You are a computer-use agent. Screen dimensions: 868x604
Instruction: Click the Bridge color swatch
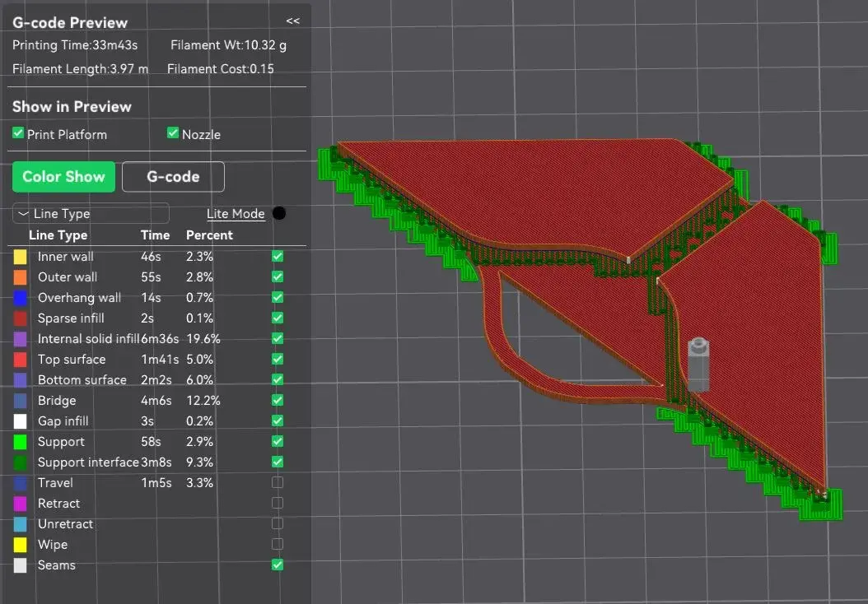(x=20, y=401)
